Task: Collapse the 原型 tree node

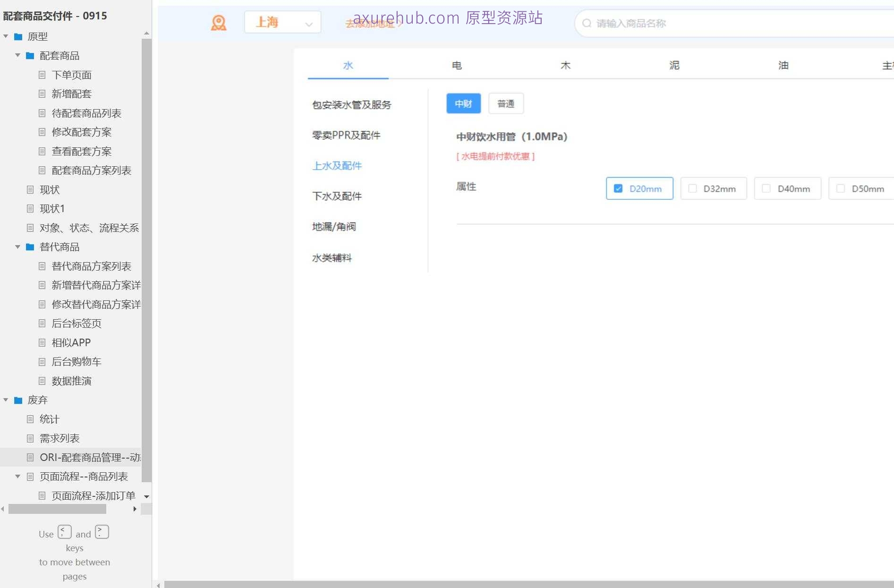Action: [x=5, y=35]
